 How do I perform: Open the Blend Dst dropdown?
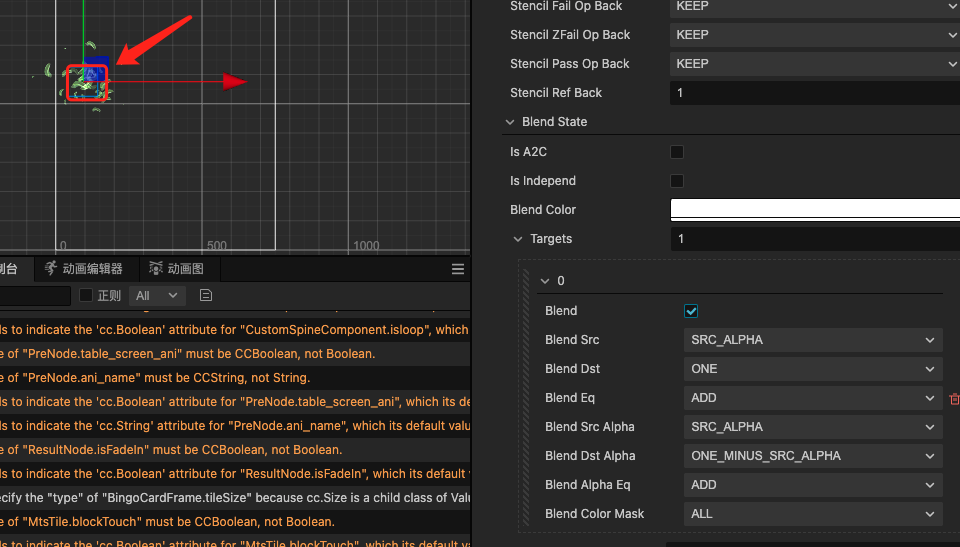click(x=812, y=369)
